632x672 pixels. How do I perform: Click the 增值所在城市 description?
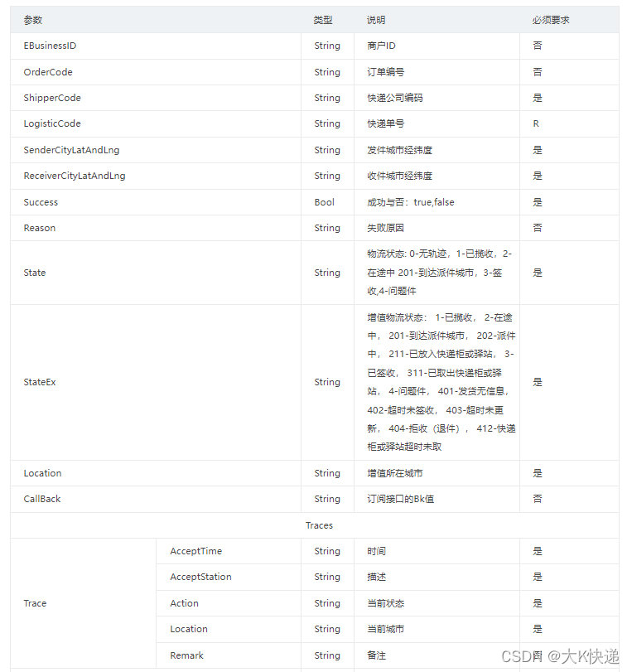click(x=395, y=473)
